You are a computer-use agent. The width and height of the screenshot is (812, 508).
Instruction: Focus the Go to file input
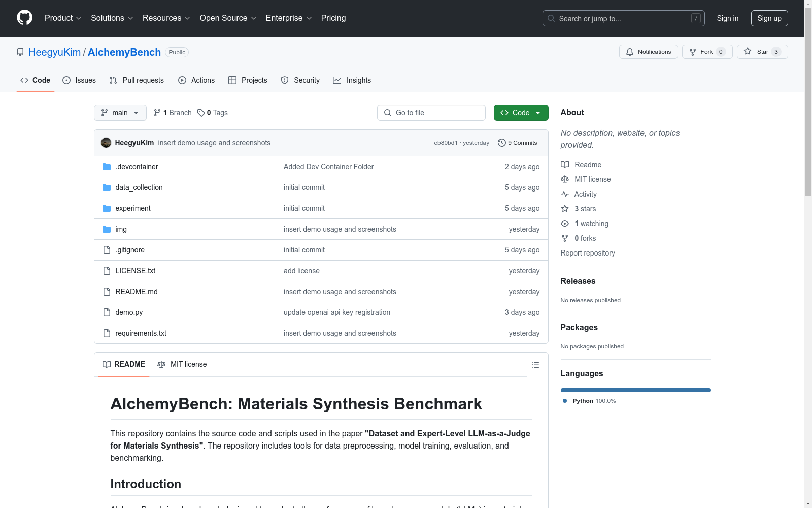tap(431, 113)
